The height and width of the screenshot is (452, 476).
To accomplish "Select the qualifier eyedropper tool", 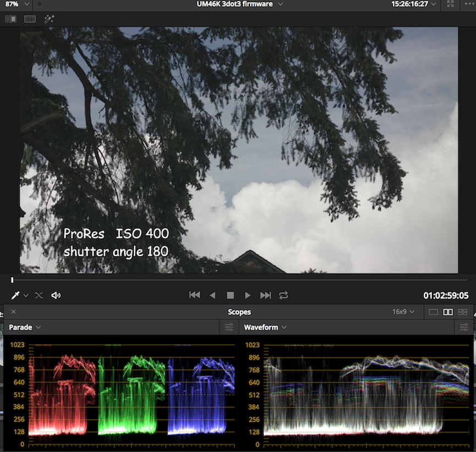I will coord(15,295).
